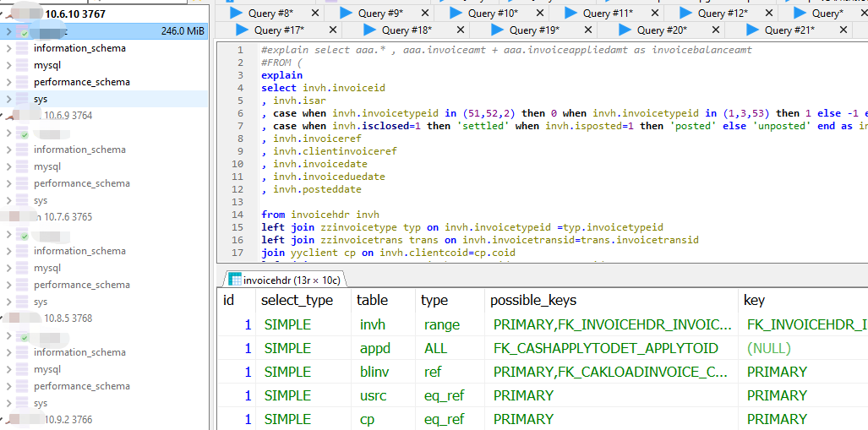The height and width of the screenshot is (430, 868).
Task: Select the (NULL) key cell
Action: point(769,348)
